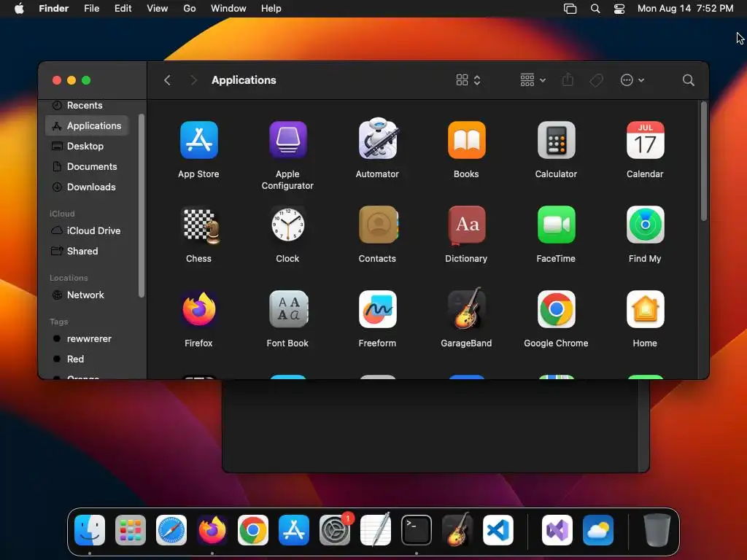Viewport: 747px width, 560px height.
Task: Select the Calculator app icon
Action: (556, 140)
